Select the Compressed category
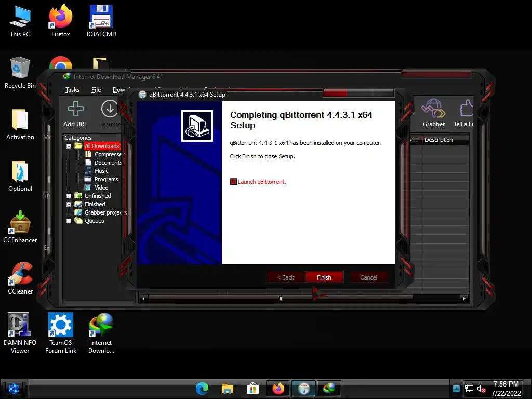Viewport: 532px width, 399px height. (x=108, y=154)
